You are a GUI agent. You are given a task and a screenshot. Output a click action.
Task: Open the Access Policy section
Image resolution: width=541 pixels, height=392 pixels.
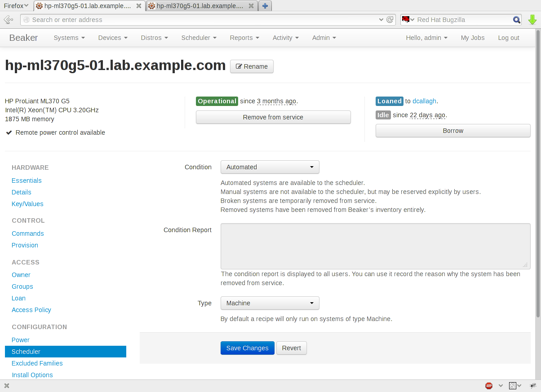31,310
